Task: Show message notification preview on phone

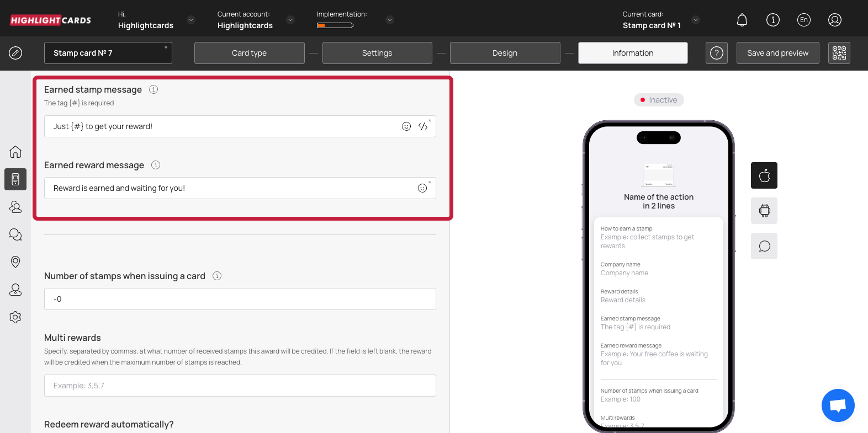Action: [764, 246]
